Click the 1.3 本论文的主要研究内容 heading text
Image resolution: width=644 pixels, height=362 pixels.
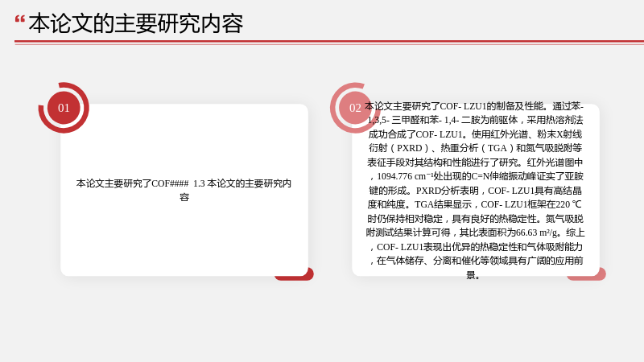(x=242, y=183)
